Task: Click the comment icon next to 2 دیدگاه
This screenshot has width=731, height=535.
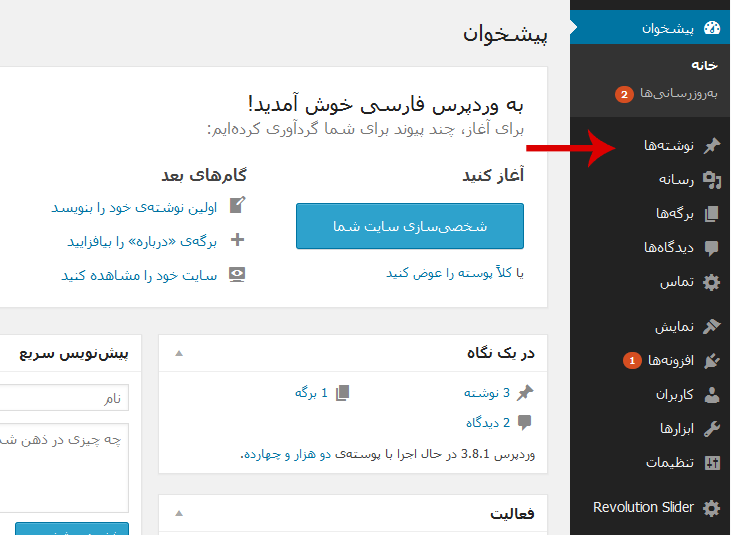Action: pyautogui.click(x=524, y=422)
